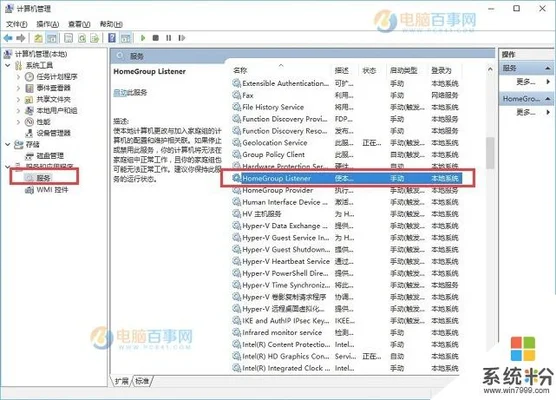Go back with the blue arrow toolbar icon

click(x=8, y=38)
